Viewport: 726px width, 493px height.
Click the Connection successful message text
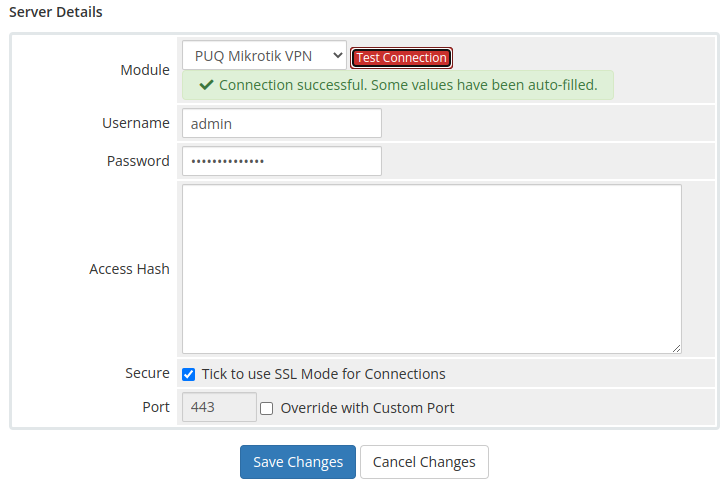point(408,85)
